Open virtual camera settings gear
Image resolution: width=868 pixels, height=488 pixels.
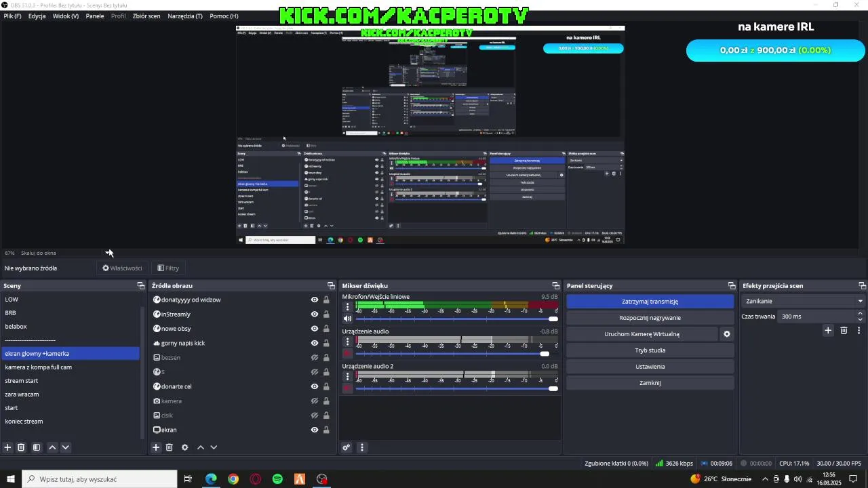[x=727, y=334]
